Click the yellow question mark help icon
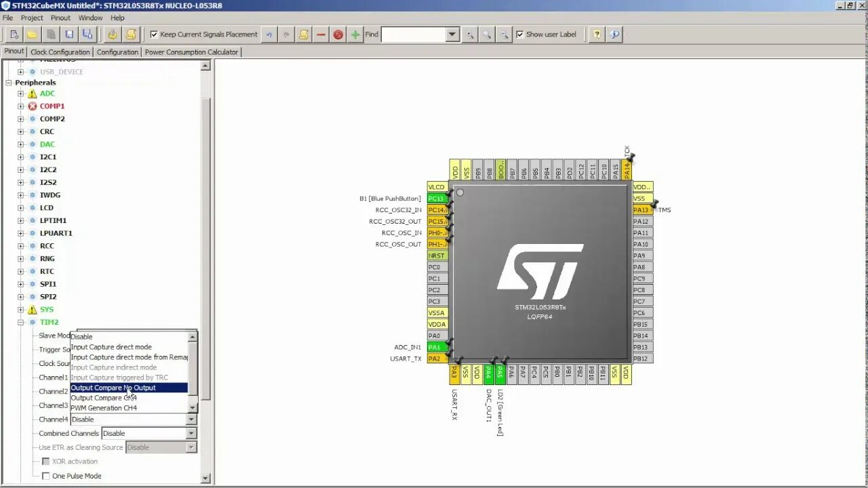 coord(597,35)
